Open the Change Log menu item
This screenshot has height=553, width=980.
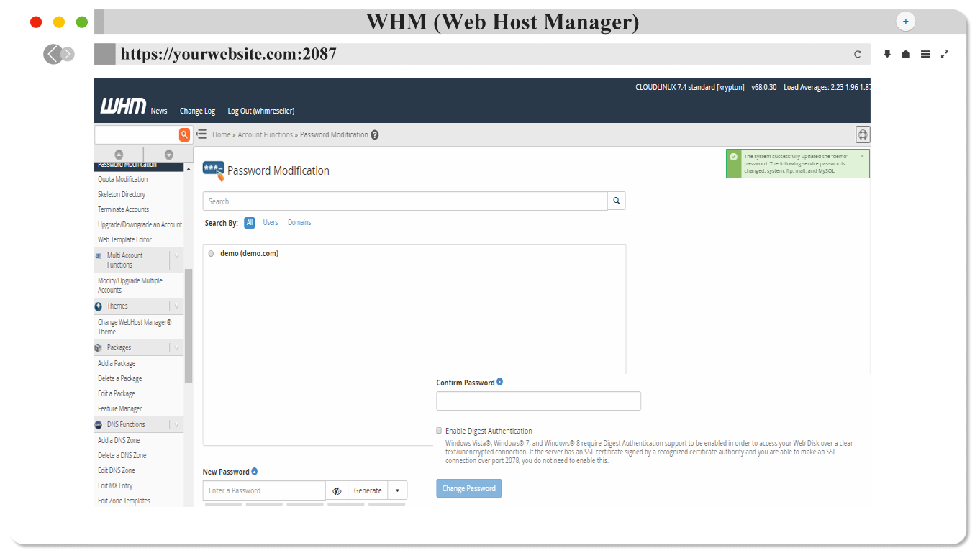tap(197, 111)
